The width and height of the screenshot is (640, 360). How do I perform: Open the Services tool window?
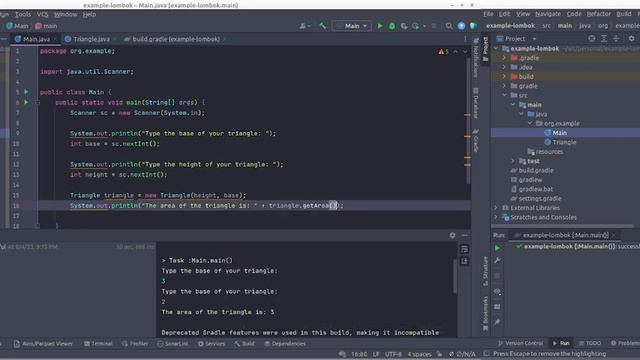(211, 344)
